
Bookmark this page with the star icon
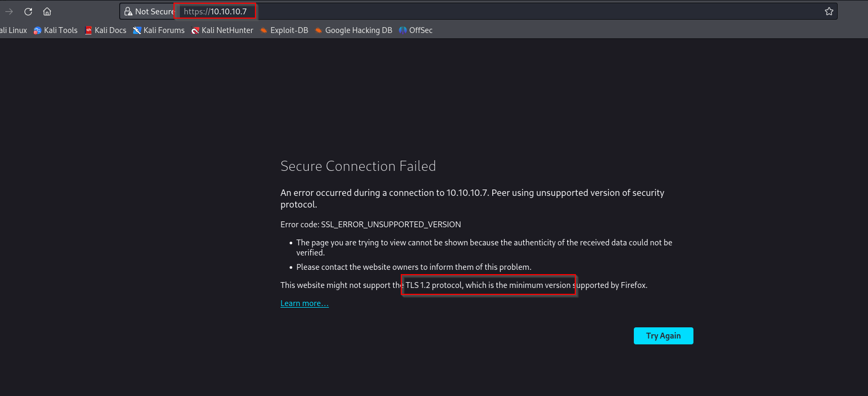[x=829, y=11]
